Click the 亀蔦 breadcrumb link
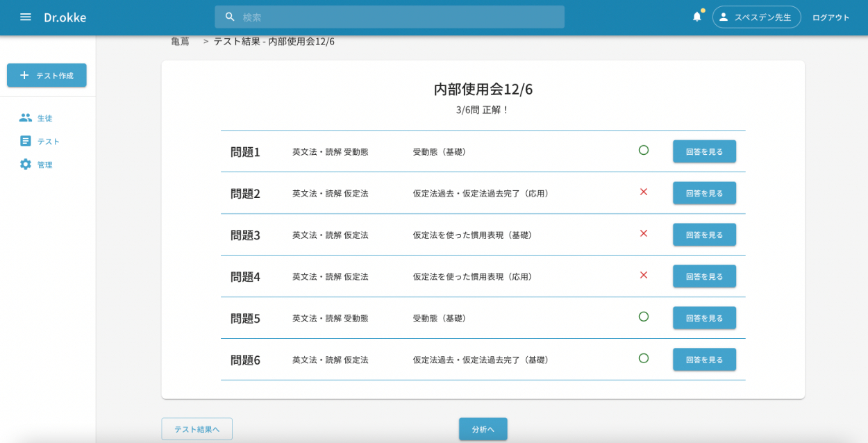This screenshot has width=868, height=443. (x=181, y=42)
